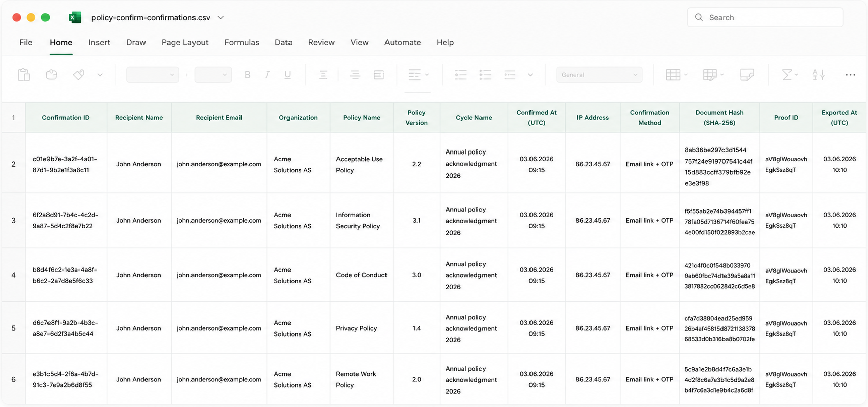Select the Document Hash (SHA-256) header cell

[x=719, y=118]
